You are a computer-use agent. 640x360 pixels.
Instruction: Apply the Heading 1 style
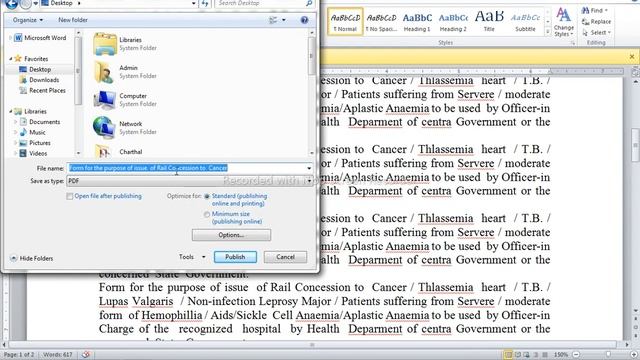coord(417,22)
